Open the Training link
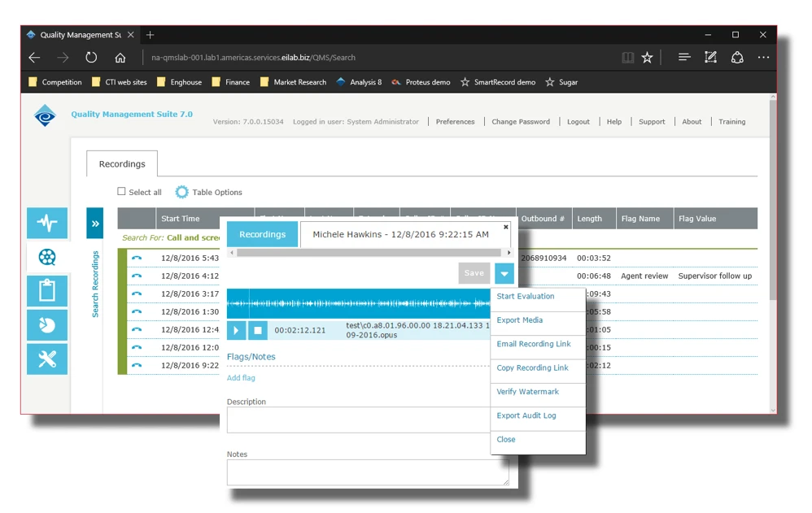812x513 pixels. pyautogui.click(x=731, y=122)
